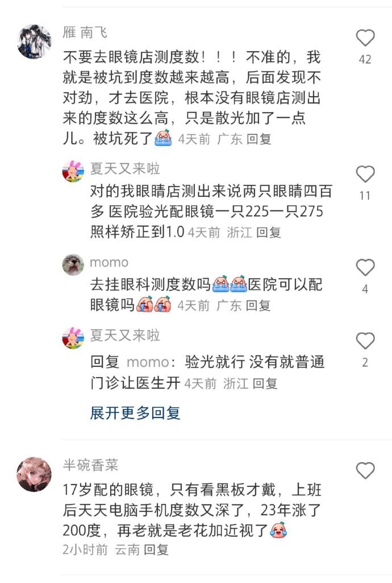This screenshot has width=392, height=583.
Task: Reply to momo's comment via 回复
Action: pyautogui.click(x=258, y=305)
